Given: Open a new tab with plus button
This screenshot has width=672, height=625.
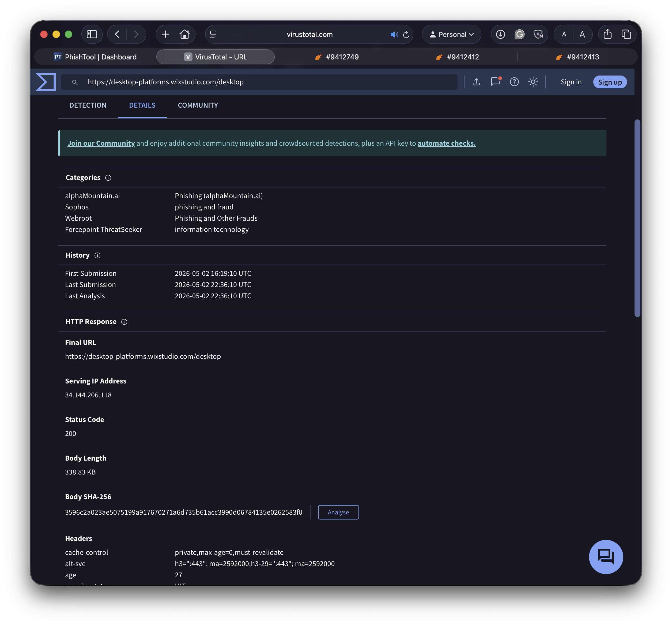Looking at the screenshot, I should (165, 34).
